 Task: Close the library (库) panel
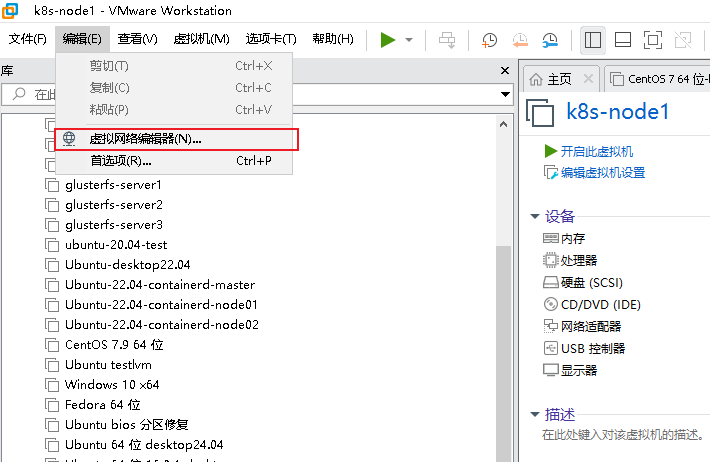[x=505, y=71]
